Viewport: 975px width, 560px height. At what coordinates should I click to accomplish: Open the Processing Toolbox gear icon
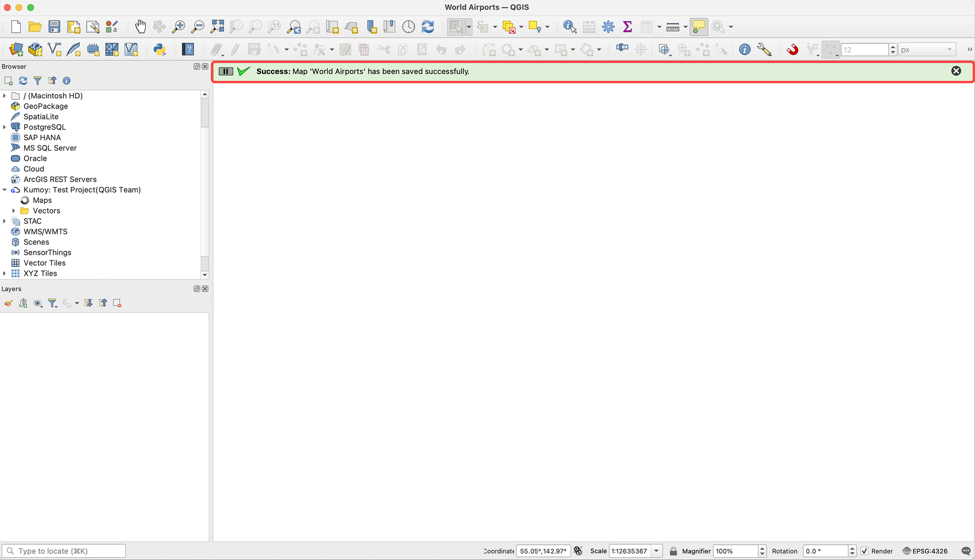tap(608, 26)
